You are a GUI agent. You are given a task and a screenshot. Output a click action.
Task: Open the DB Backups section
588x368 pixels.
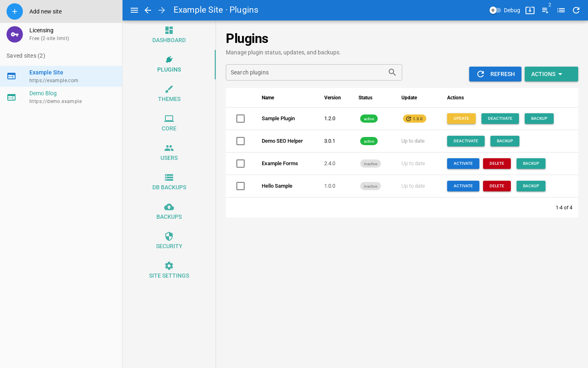click(x=169, y=182)
